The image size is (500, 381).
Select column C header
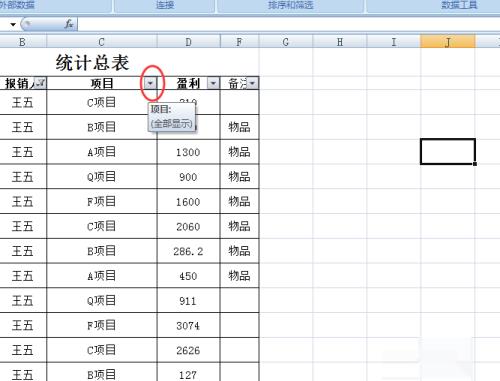102,42
